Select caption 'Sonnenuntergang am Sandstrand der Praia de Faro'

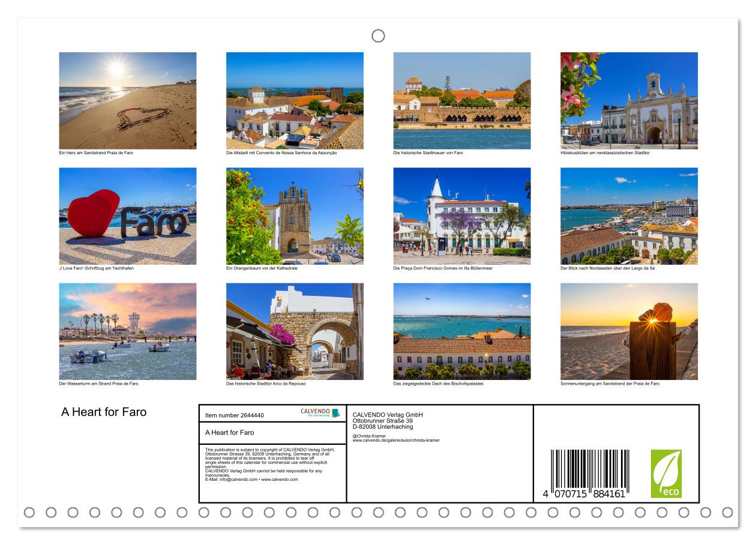(610, 384)
